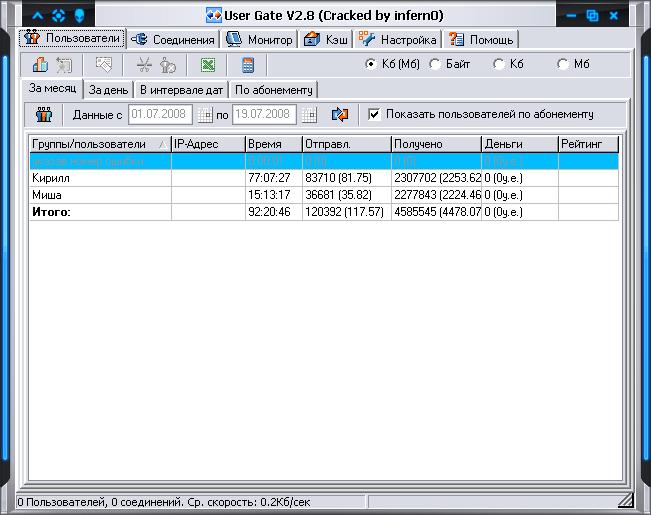Switch to В интервале дат sub-tab
Screen dimensions: 651x515
181,90
